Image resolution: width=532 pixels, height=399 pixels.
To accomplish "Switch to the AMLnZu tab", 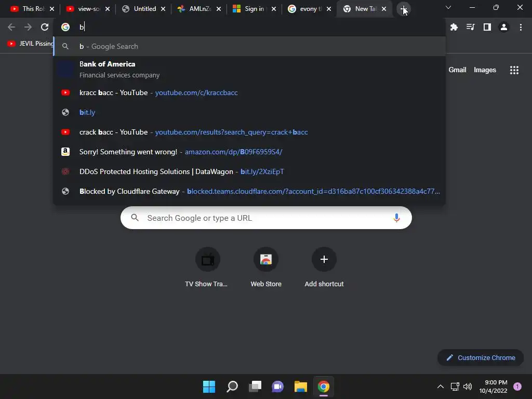I will (x=196, y=9).
